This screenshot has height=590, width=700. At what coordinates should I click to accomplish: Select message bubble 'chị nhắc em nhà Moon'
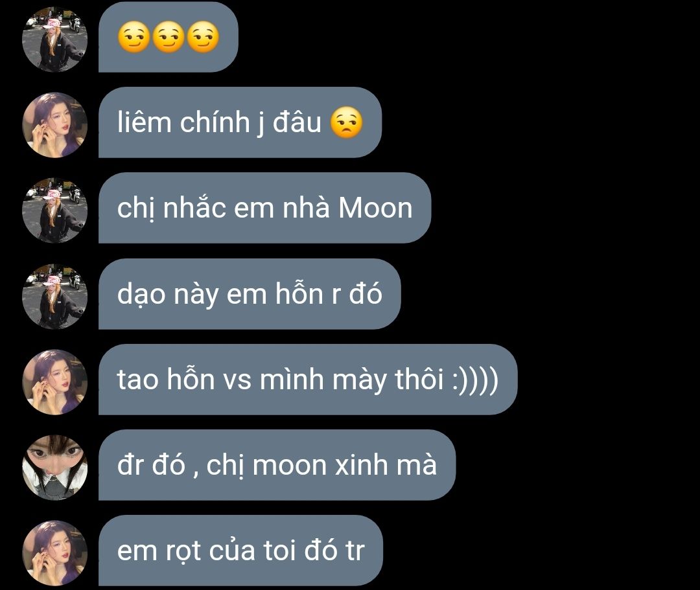(264, 208)
